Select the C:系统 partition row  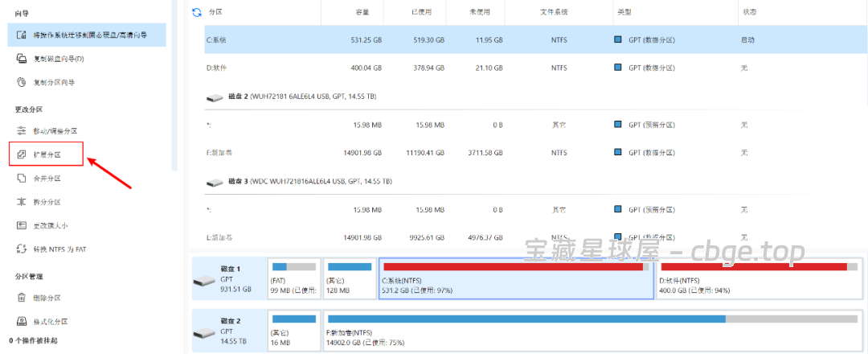(535, 40)
